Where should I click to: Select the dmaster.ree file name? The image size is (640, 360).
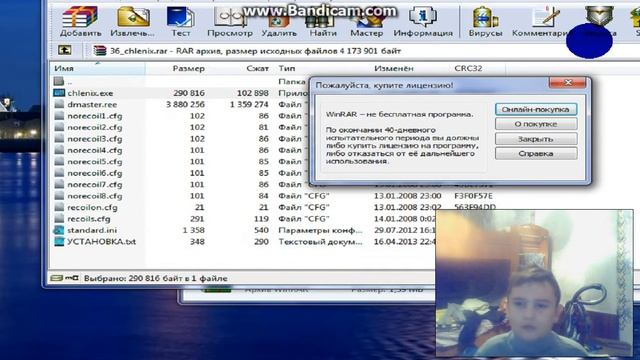(92, 104)
